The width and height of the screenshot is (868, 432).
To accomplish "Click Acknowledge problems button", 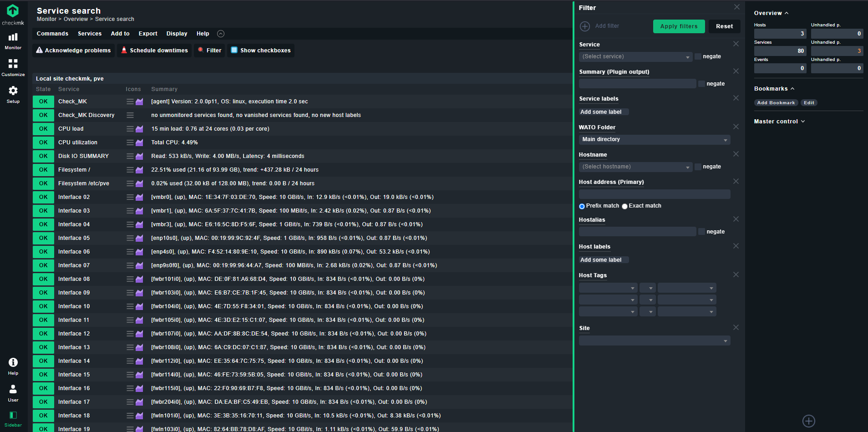I will pos(73,51).
